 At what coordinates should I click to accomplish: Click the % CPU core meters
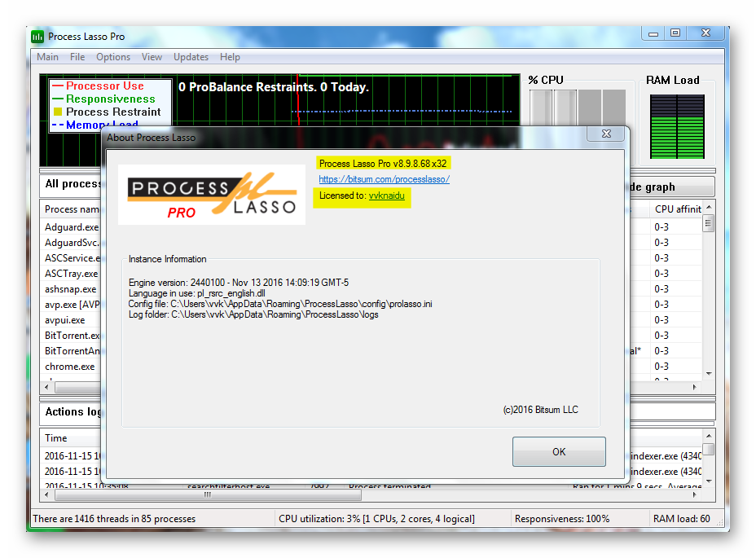pos(578,108)
